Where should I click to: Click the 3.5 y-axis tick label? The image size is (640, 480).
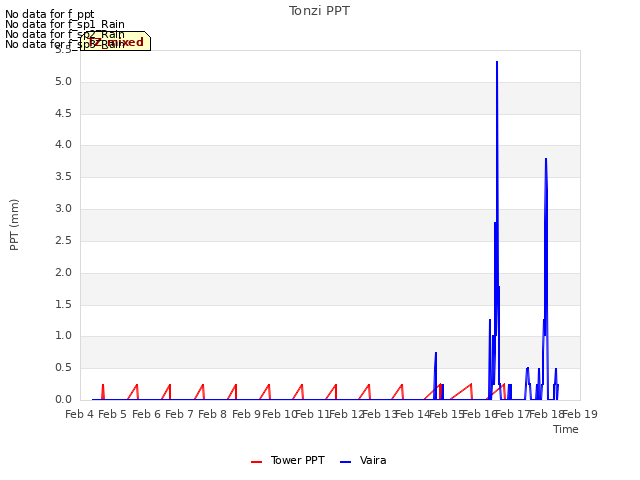click(x=63, y=177)
